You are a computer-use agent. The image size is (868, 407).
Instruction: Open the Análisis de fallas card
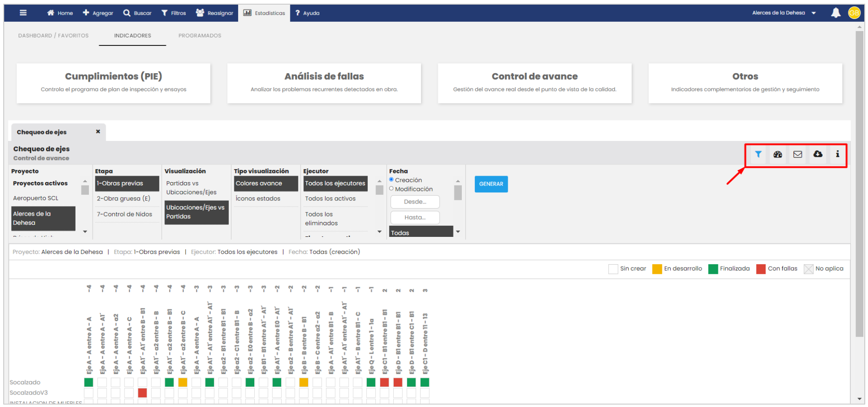[x=324, y=83]
